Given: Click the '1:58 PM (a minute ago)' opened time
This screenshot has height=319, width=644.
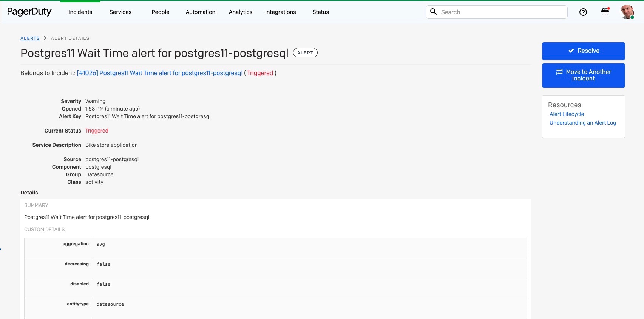Looking at the screenshot, I should [x=113, y=109].
